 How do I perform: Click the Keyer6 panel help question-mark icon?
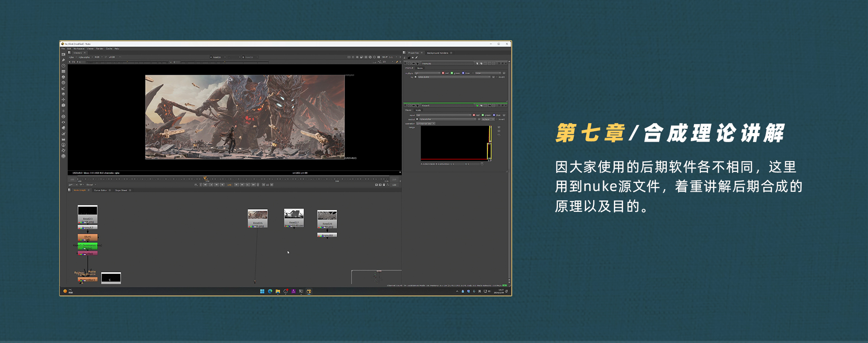coord(499,105)
